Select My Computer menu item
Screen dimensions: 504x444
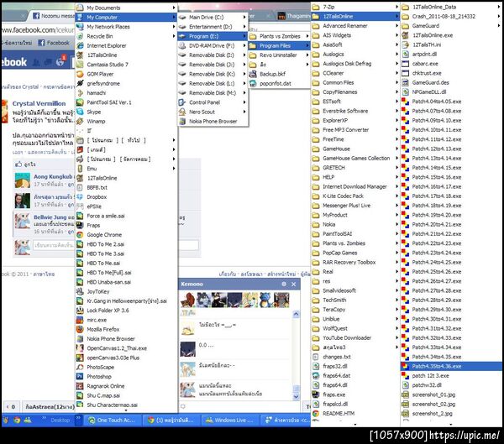tap(126, 18)
